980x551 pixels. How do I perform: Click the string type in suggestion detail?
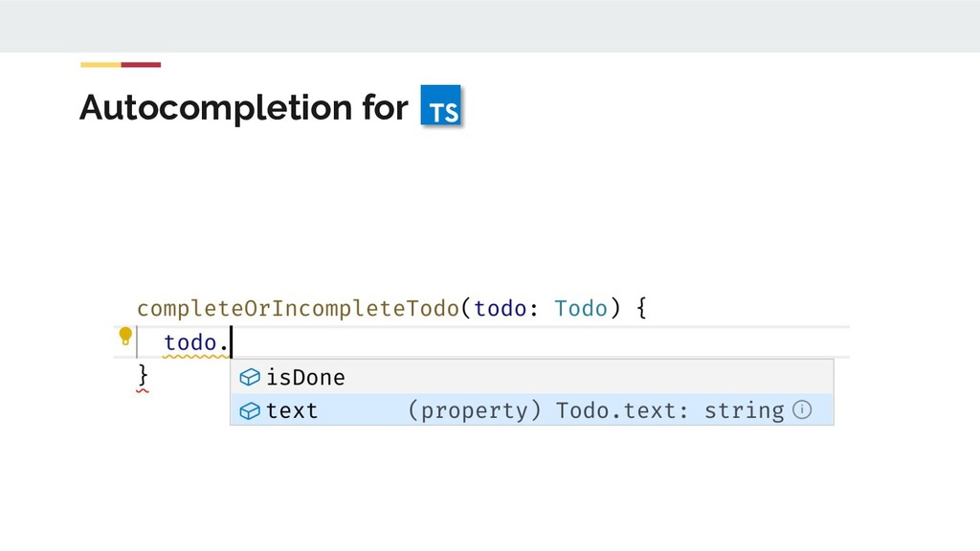[744, 411]
